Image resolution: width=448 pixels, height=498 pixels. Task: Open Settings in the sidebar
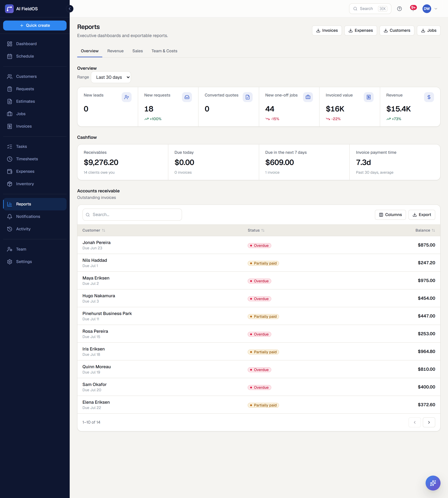tap(35, 262)
